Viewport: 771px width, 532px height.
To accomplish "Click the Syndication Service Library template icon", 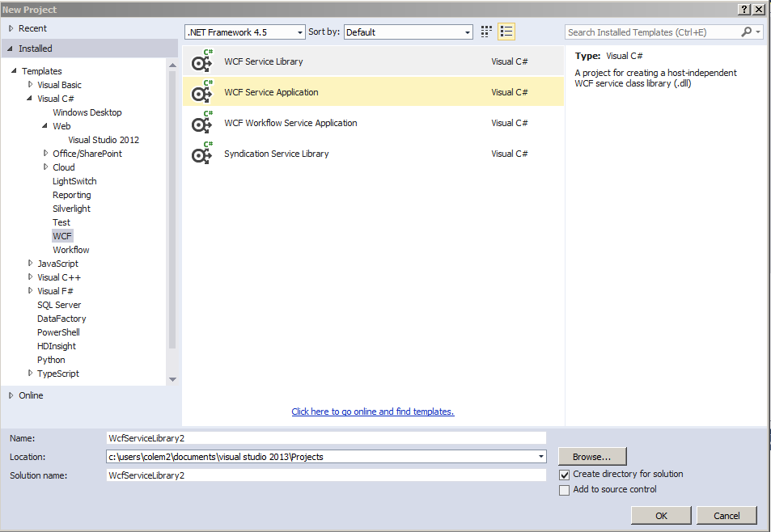I will coord(201,154).
